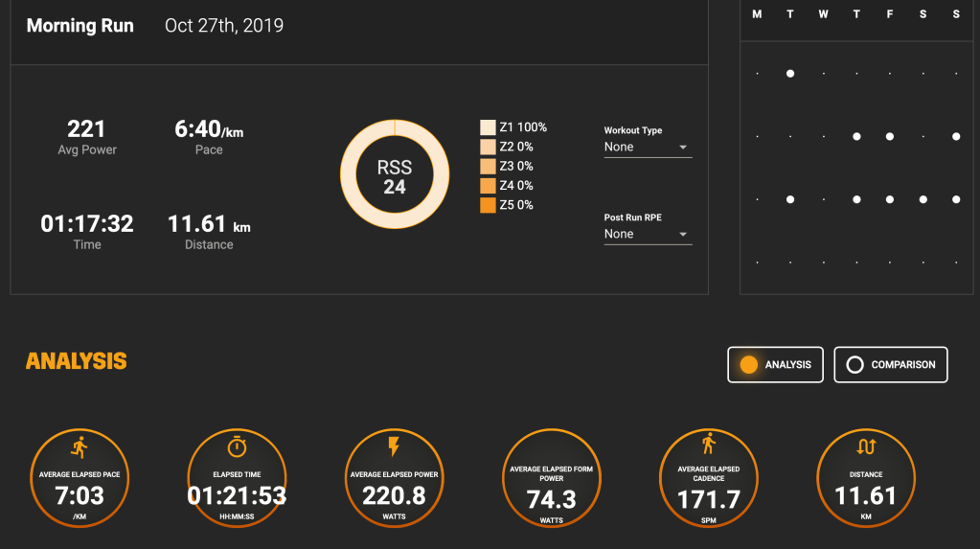The height and width of the screenshot is (549, 980).
Task: Select Tuesday activity dot in first calendar row
Action: point(790,74)
